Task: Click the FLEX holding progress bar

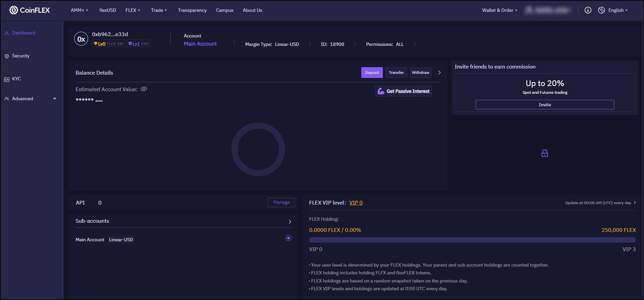Action: tap(472, 240)
